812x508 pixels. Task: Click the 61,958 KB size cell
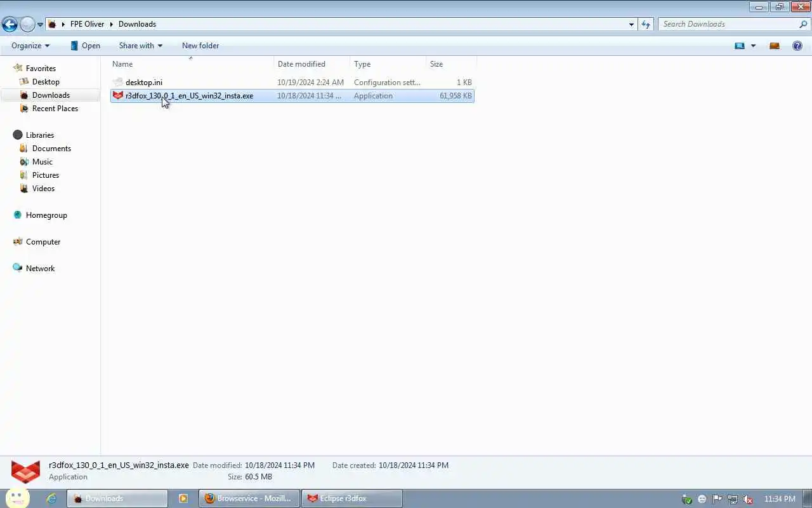click(455, 96)
